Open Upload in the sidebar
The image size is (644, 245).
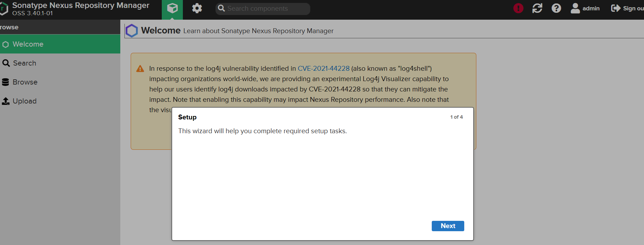coord(60,101)
